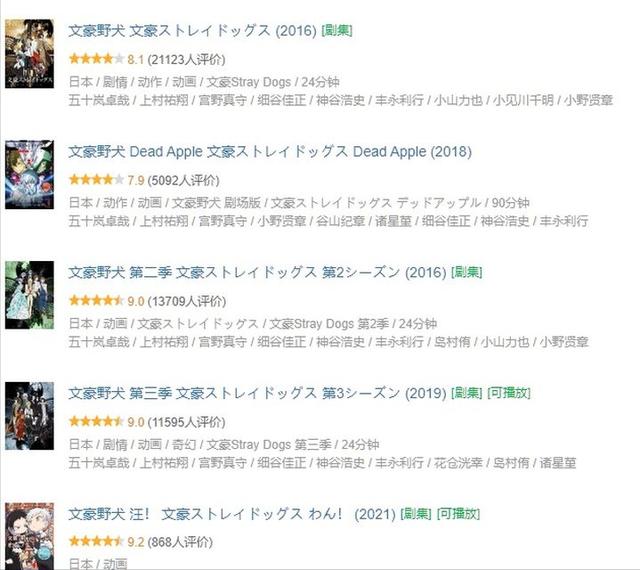The image size is (640, 570).
Task: Click the [剧集] tag beside 汪! (2021)
Action: [x=416, y=514]
